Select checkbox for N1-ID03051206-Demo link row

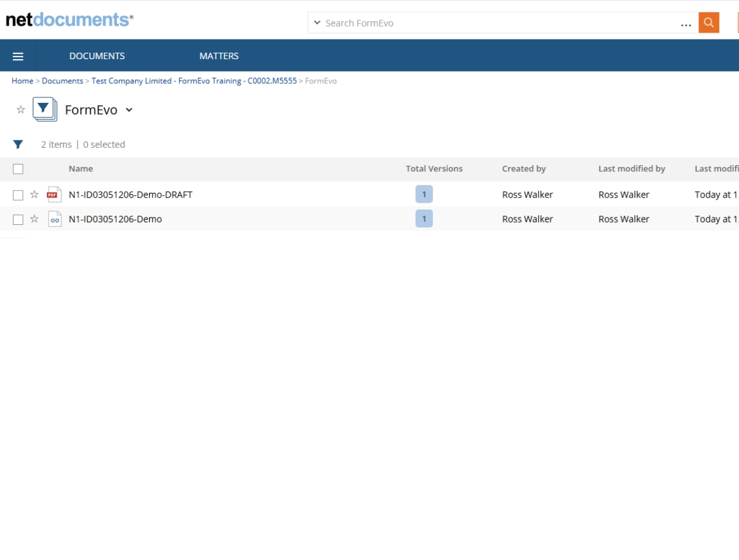pyautogui.click(x=18, y=219)
